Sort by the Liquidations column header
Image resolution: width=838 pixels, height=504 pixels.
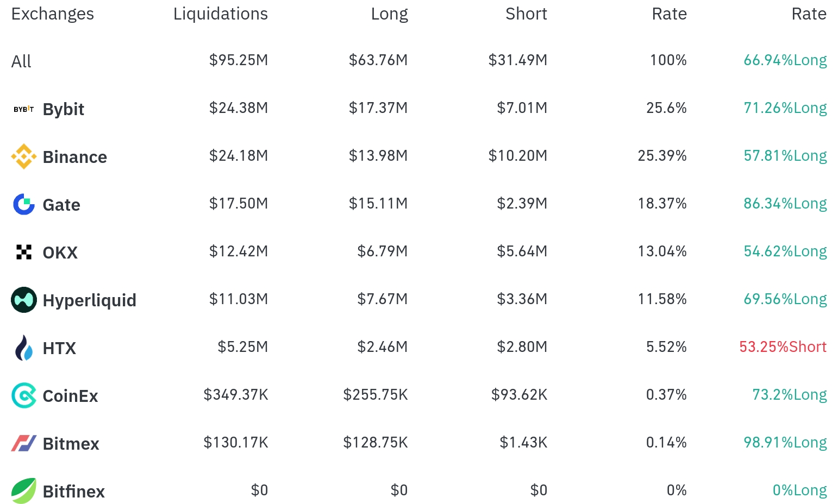[220, 14]
